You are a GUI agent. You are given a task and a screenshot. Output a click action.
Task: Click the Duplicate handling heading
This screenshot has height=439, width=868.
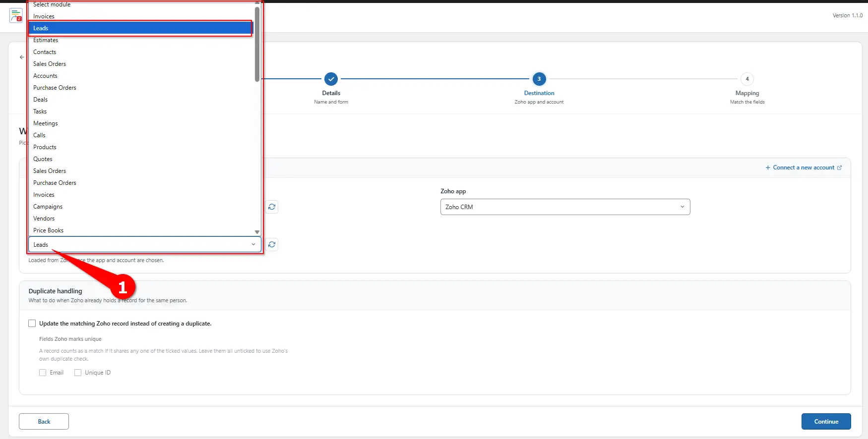coord(56,291)
